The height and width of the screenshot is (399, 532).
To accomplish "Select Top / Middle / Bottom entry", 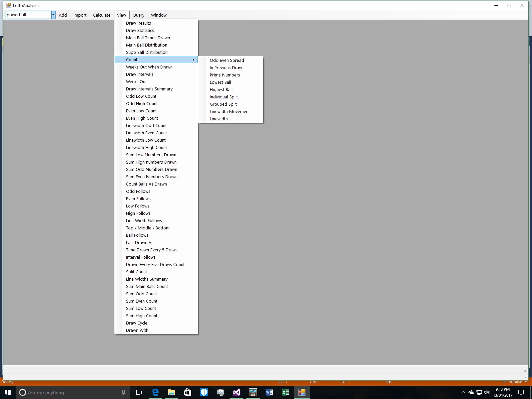I will [156, 228].
